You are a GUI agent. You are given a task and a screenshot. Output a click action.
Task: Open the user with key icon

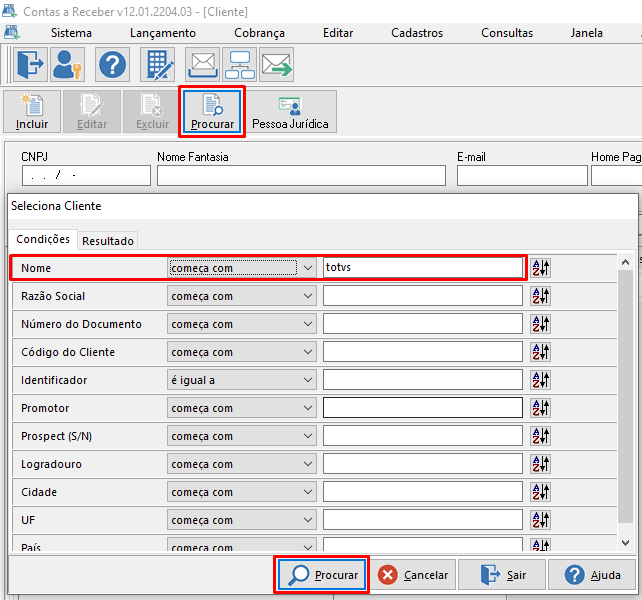(68, 65)
